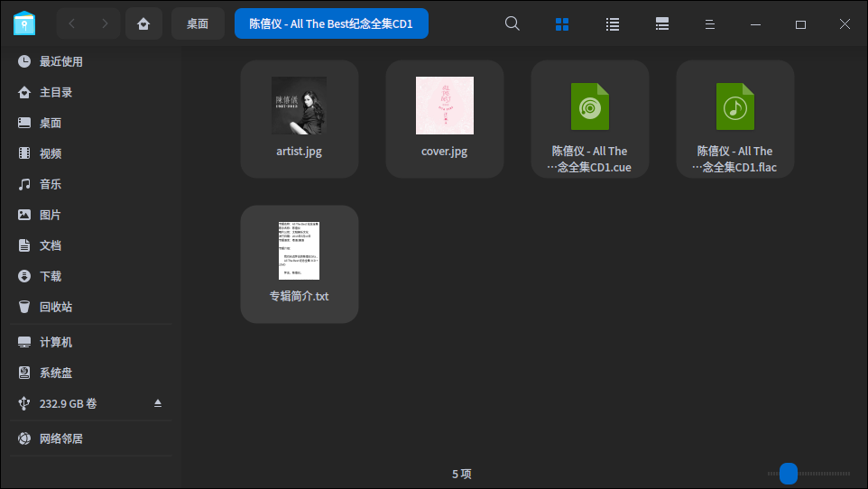This screenshot has height=489, width=868.
Task: Click the 下载 download icon
Action: point(24,276)
